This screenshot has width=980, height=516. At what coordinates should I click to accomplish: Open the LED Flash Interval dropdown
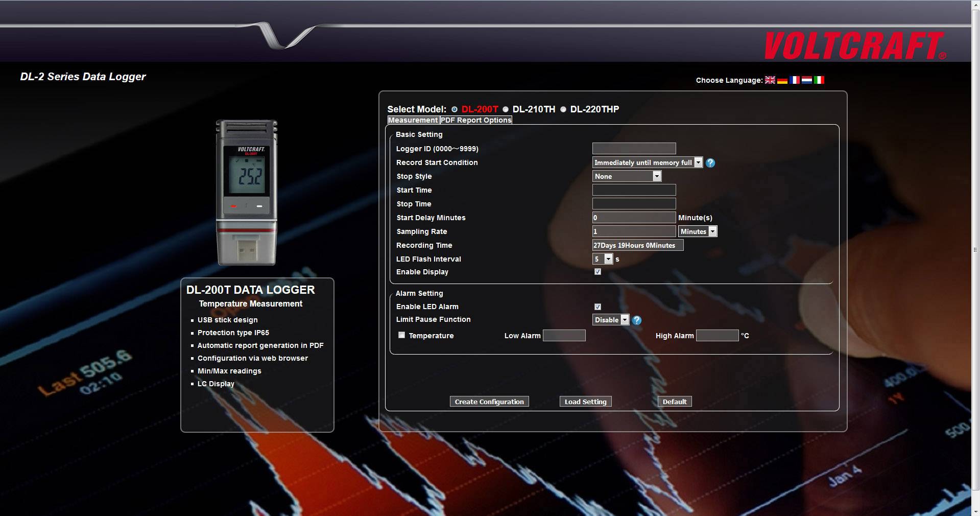608,259
